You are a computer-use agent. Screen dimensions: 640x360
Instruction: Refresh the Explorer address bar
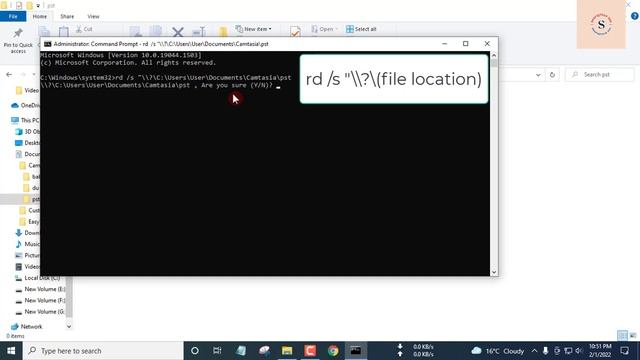tap(552, 75)
